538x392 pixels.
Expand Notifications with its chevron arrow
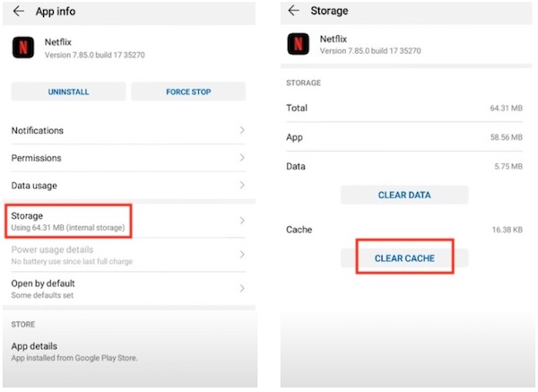242,130
